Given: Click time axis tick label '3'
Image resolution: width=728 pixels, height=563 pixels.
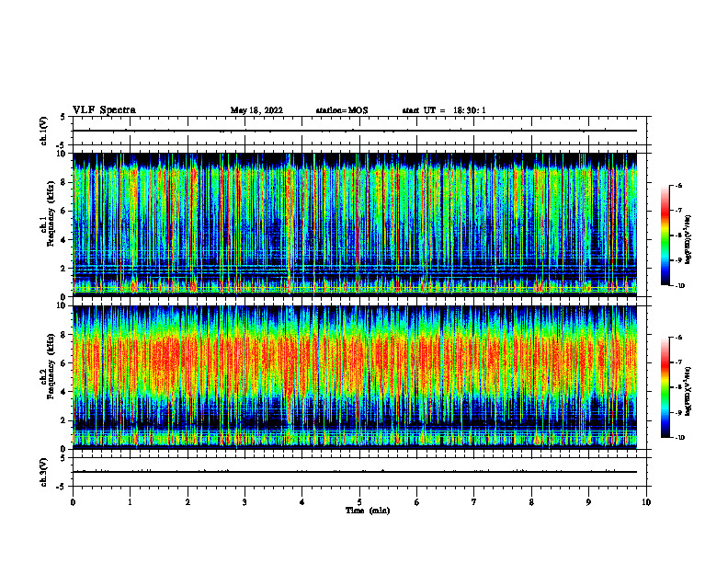Looking at the screenshot, I should point(245,502).
